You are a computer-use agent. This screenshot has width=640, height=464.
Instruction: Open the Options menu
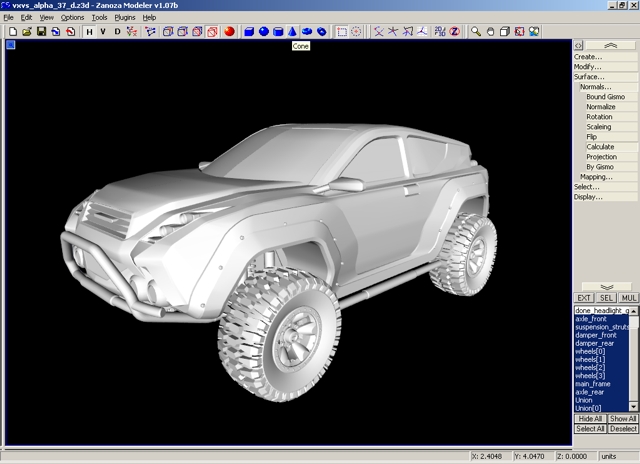72,18
